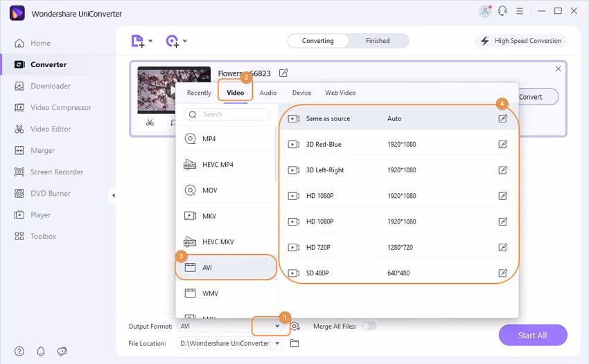589x364 pixels.
Task: Select the MOV format
Action: tap(226, 190)
